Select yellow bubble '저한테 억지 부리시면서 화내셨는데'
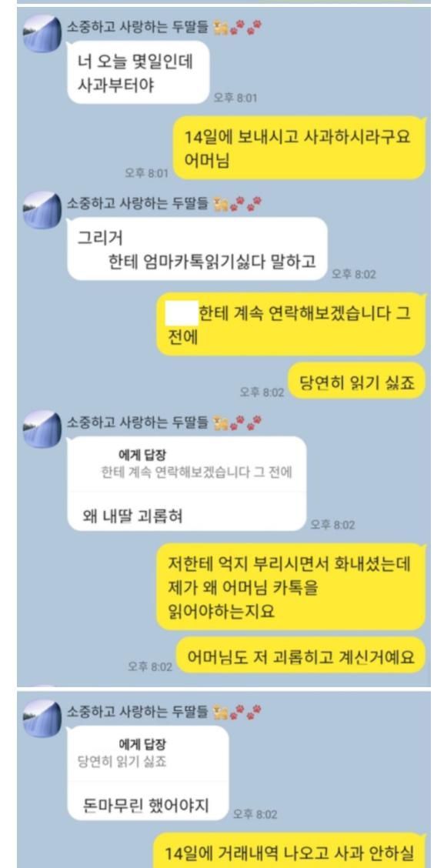 [290, 586]
